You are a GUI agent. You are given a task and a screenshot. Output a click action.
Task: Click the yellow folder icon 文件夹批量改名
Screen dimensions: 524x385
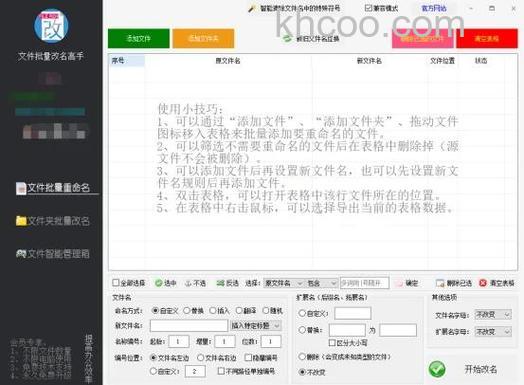click(x=21, y=221)
